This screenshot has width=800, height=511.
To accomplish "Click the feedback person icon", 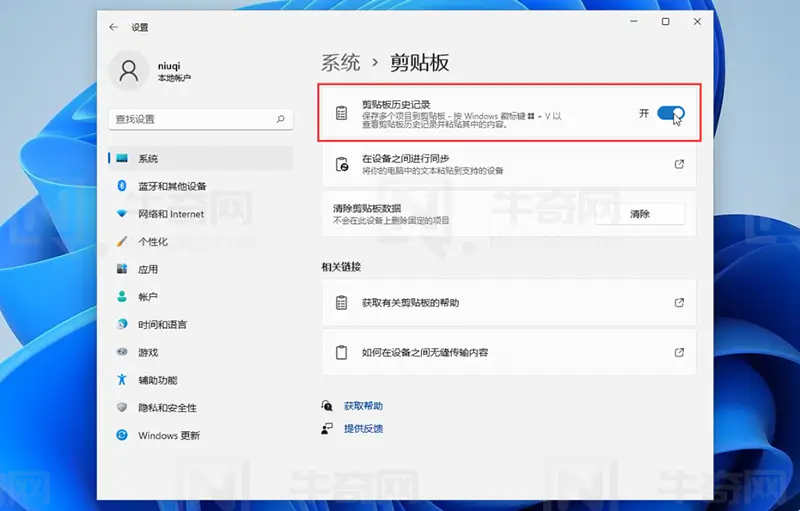I will (327, 428).
